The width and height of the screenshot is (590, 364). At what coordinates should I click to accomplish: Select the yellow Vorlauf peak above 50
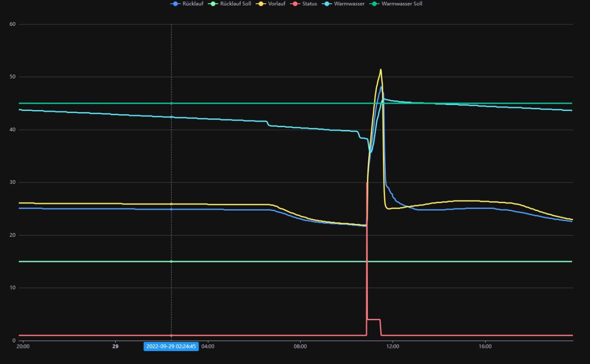point(380,70)
